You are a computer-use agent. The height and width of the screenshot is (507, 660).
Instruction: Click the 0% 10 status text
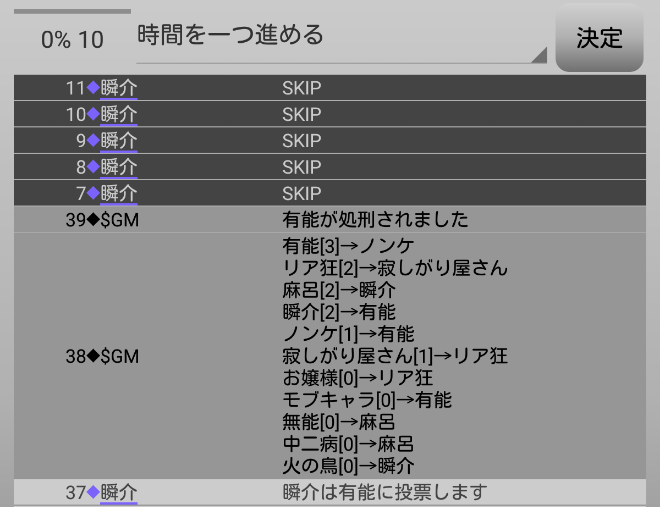pyautogui.click(x=71, y=40)
